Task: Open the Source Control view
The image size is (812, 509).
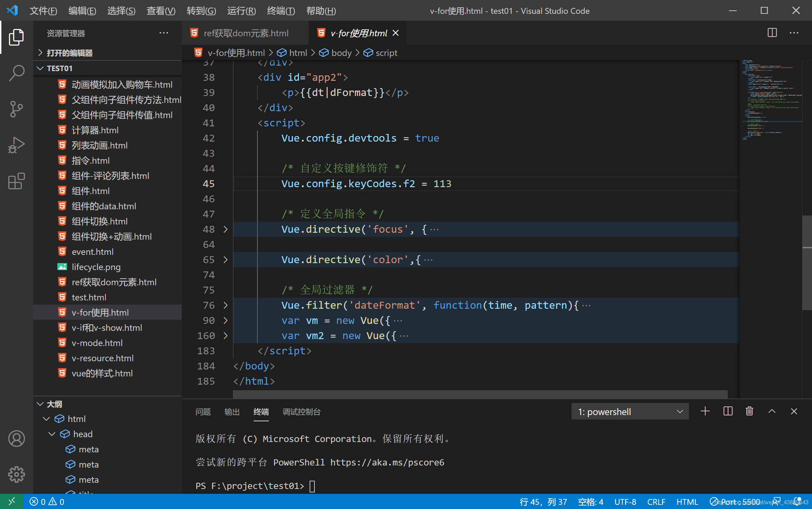Action: [16, 109]
